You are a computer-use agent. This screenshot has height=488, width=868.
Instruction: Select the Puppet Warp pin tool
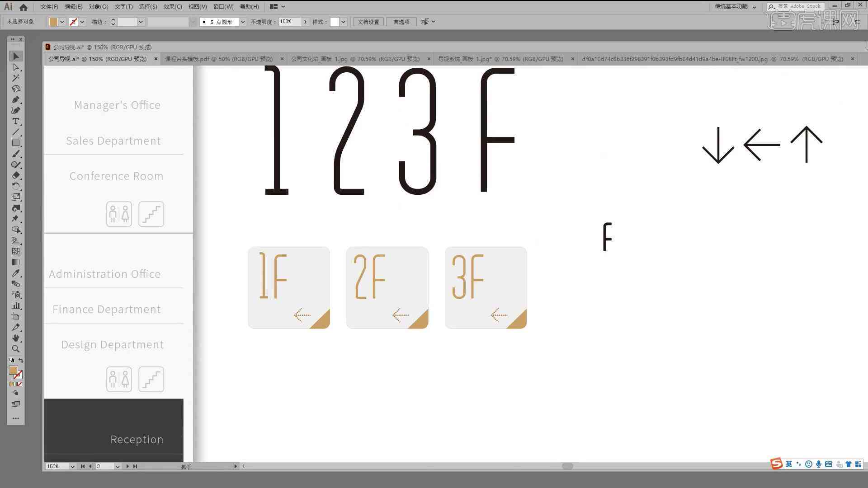[16, 219]
